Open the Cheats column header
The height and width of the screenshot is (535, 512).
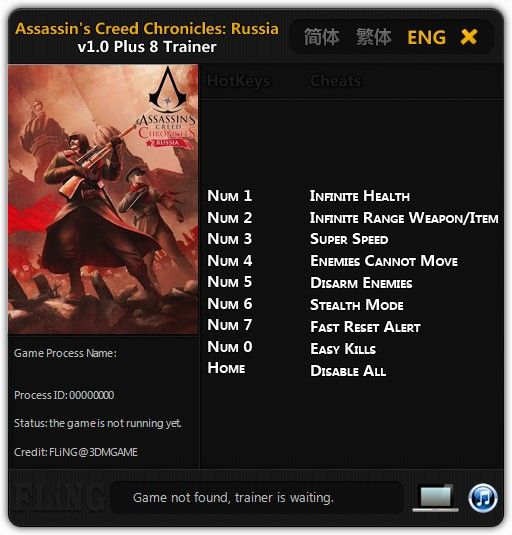335,81
